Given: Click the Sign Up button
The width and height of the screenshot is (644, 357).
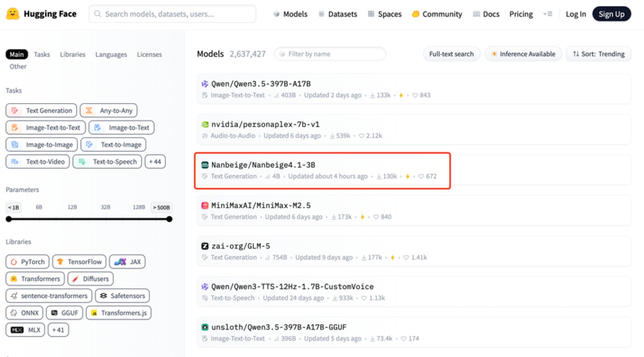Looking at the screenshot, I should [x=611, y=14].
